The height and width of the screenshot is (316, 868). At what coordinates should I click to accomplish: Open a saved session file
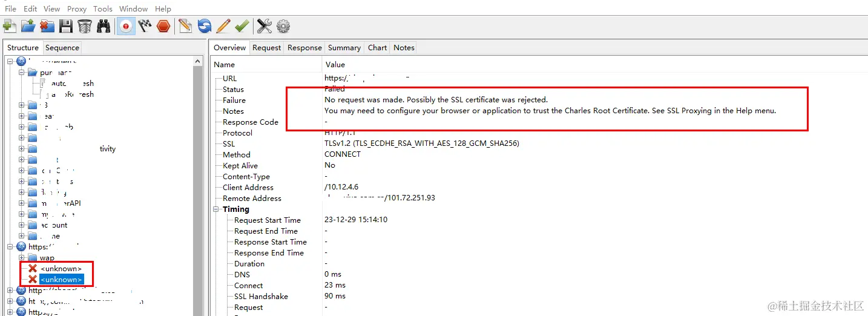point(28,26)
